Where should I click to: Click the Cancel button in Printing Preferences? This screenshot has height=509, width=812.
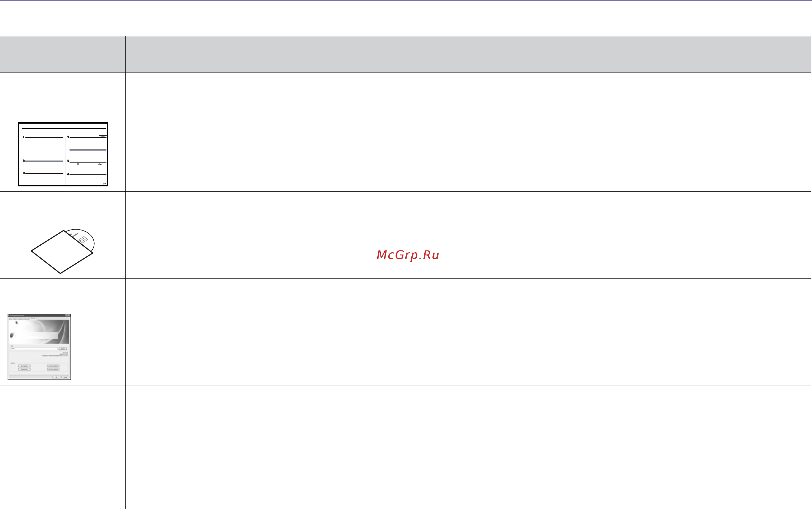(65, 377)
